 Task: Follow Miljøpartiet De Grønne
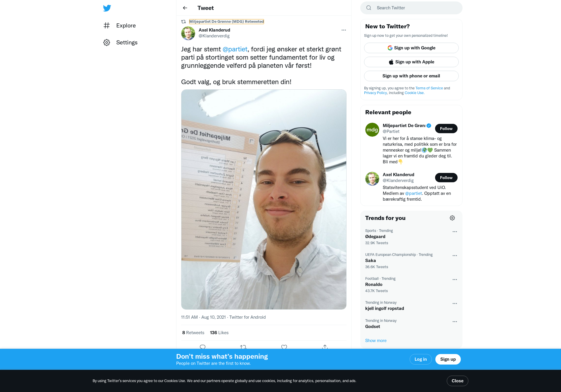[x=446, y=129]
